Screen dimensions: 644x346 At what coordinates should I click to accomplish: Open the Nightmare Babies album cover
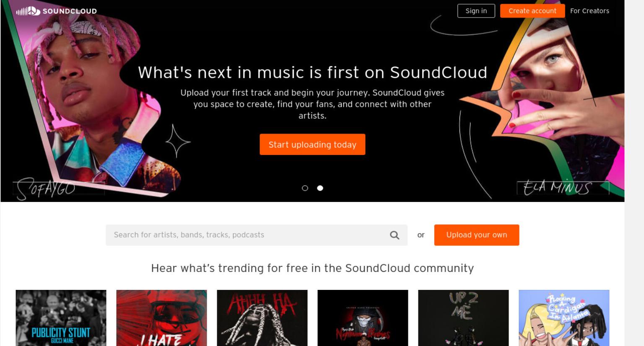[x=363, y=318]
